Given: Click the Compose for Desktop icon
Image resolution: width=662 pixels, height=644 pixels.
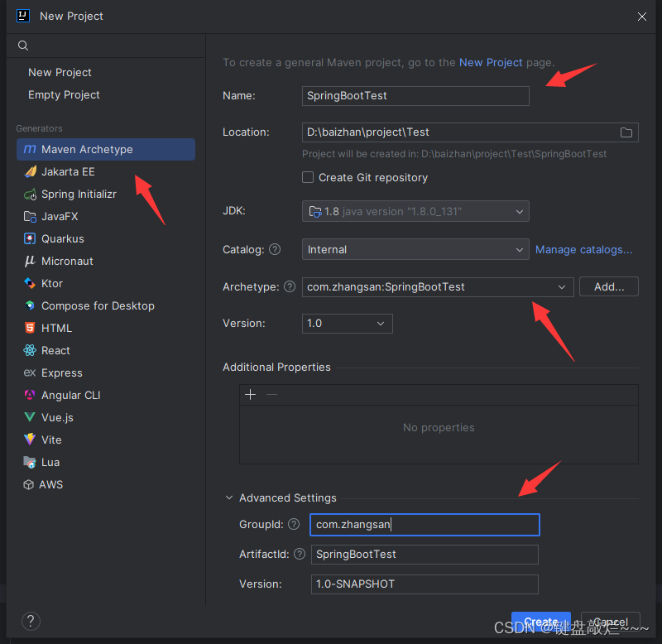Looking at the screenshot, I should [30, 305].
